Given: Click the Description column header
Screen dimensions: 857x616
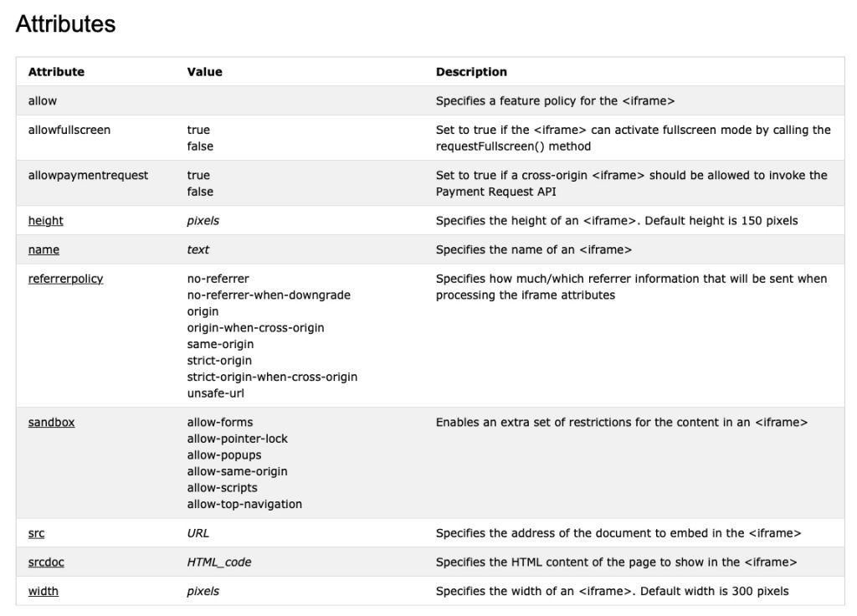Looking at the screenshot, I should pyautogui.click(x=471, y=72).
